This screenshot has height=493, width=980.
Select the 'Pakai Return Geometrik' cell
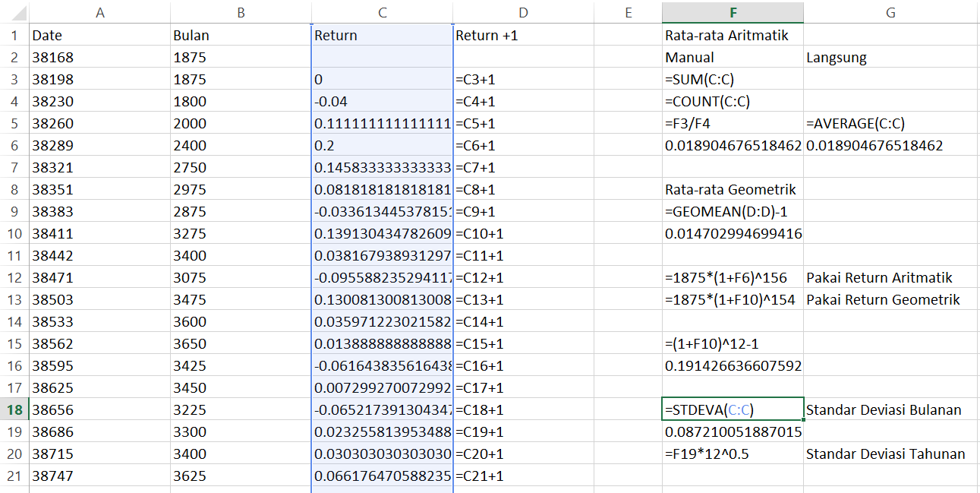click(x=890, y=300)
